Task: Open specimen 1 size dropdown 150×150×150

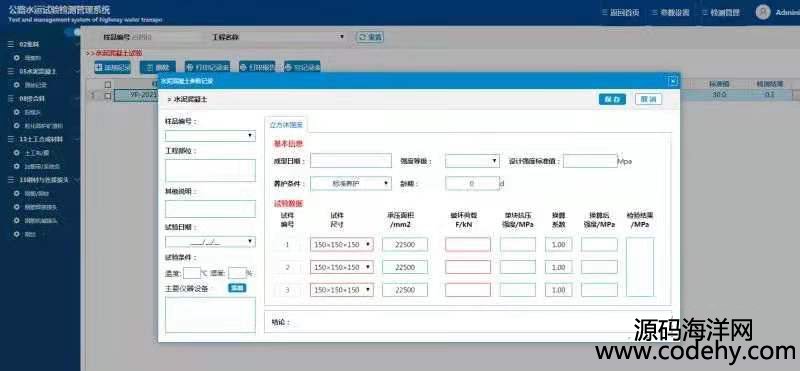Action: (x=341, y=244)
